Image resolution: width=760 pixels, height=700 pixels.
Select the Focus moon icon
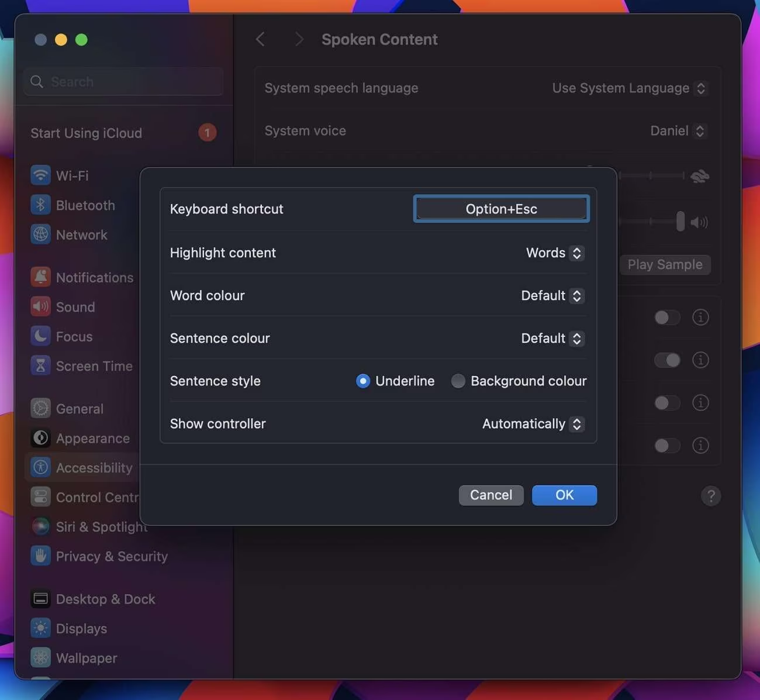tap(40, 336)
